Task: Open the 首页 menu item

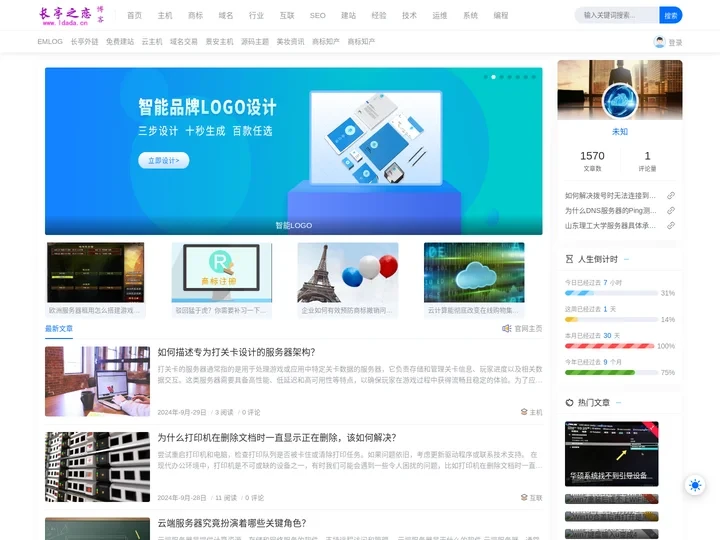Action: point(135,16)
